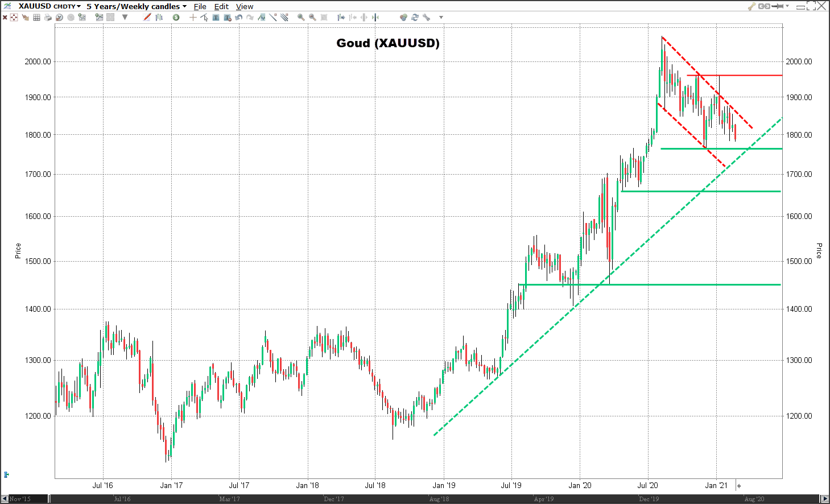
Task: Click the right arrow of bottom scrollbar
Action: [825, 499]
